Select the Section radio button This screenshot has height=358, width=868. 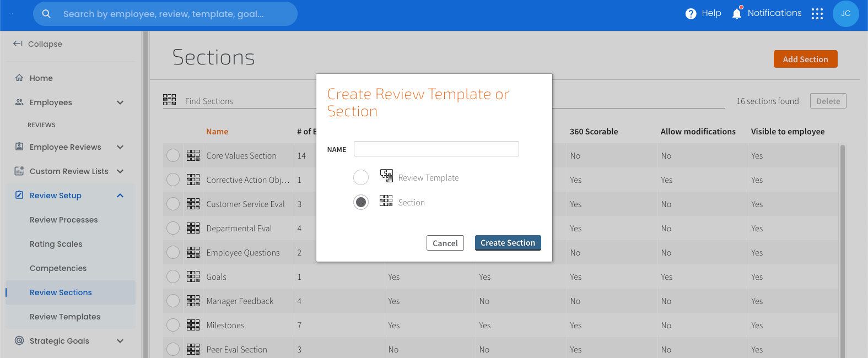pyautogui.click(x=361, y=202)
